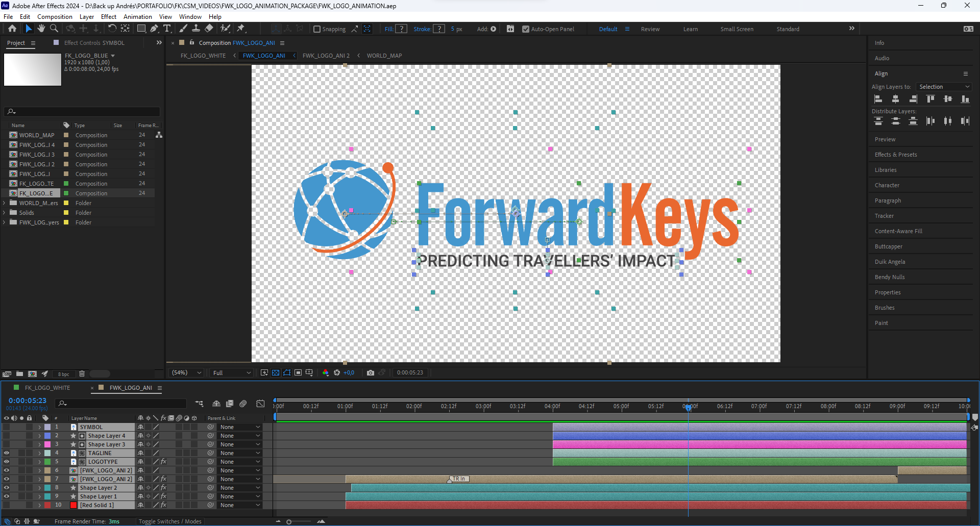Enable frame blending for timeline
This screenshot has height=526, width=980.
[230, 404]
